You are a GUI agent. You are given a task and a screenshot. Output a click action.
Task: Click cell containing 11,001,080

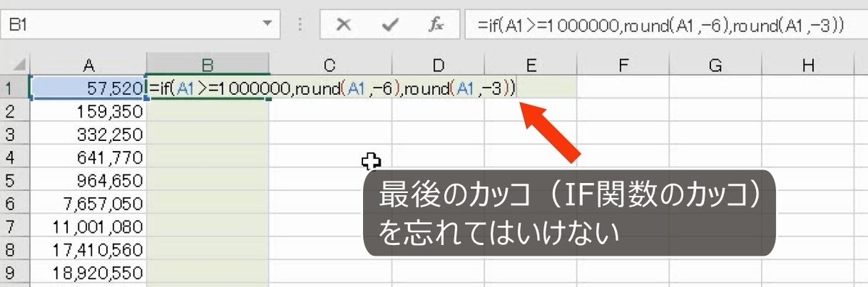click(x=88, y=226)
